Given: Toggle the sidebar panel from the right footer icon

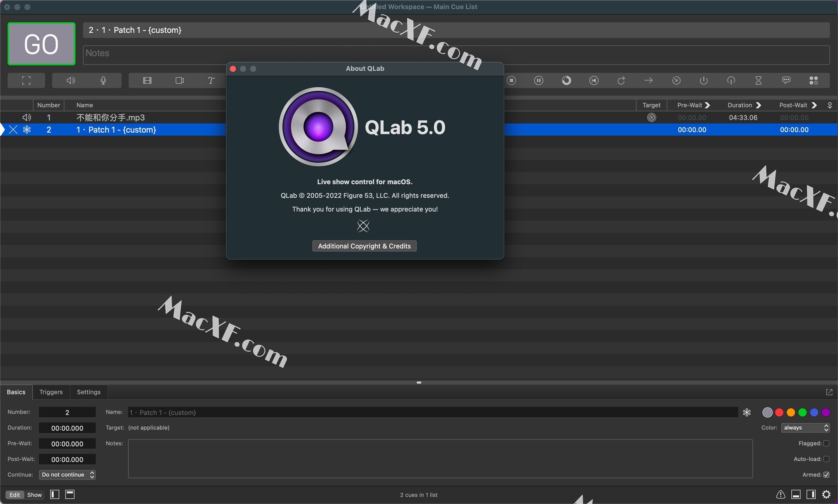Looking at the screenshot, I should coord(811,494).
